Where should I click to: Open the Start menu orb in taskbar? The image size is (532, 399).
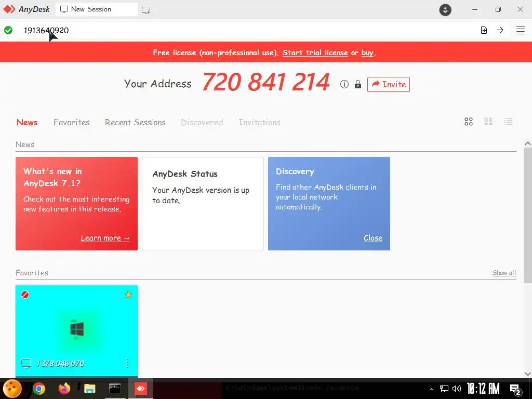click(12, 389)
